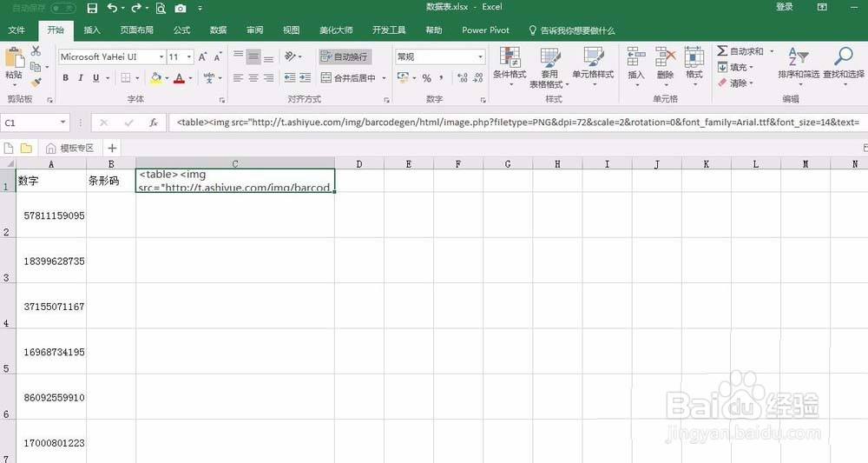
Task: Open the borders dropdown arrow
Action: pyautogui.click(x=137, y=78)
